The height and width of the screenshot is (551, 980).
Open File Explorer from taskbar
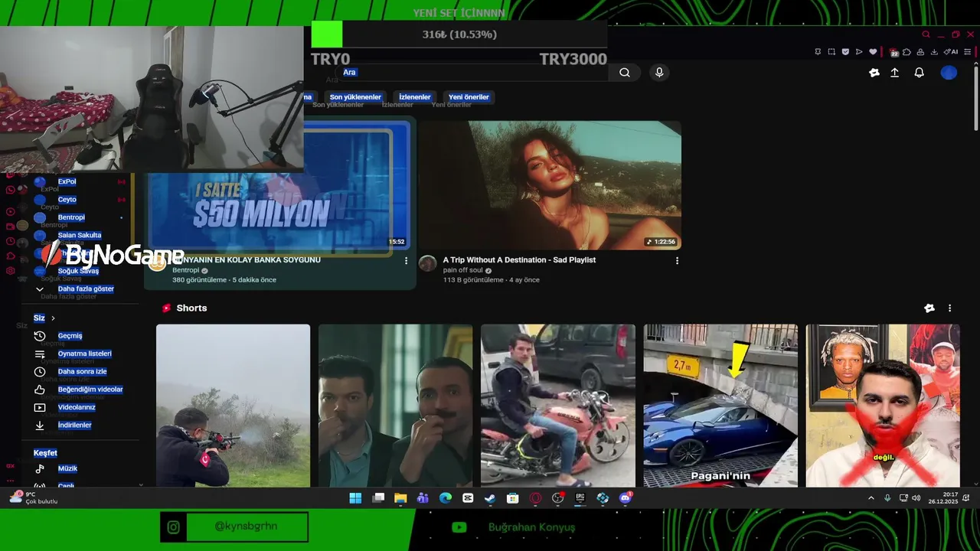[x=400, y=498]
